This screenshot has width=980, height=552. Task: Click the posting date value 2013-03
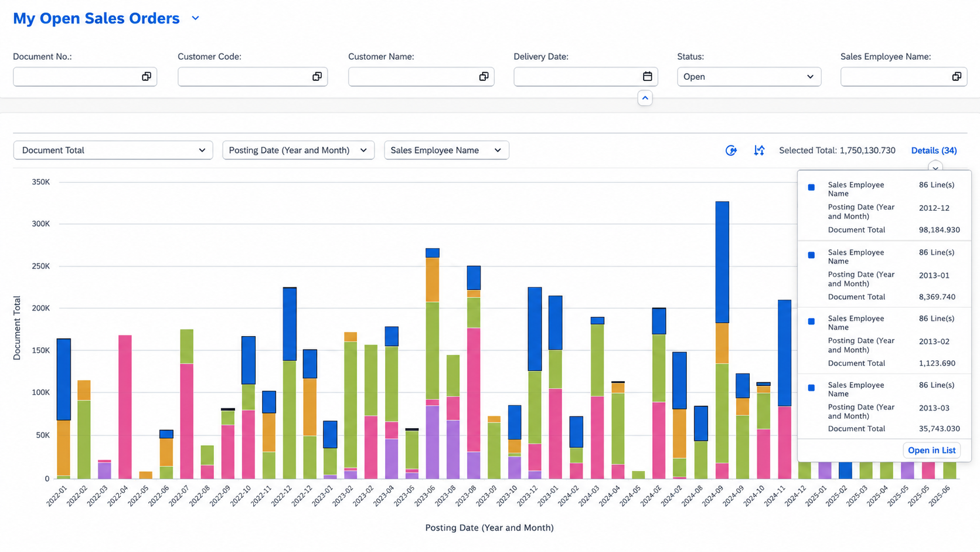(934, 408)
